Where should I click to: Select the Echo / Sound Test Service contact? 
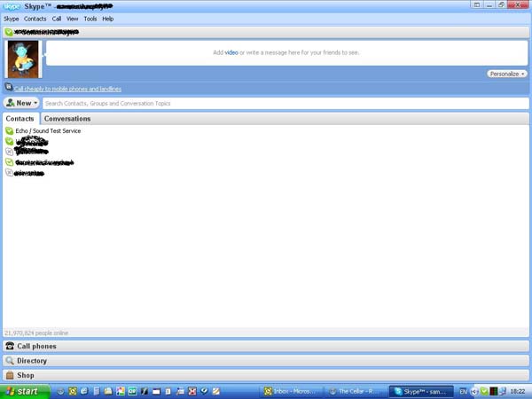pos(48,131)
